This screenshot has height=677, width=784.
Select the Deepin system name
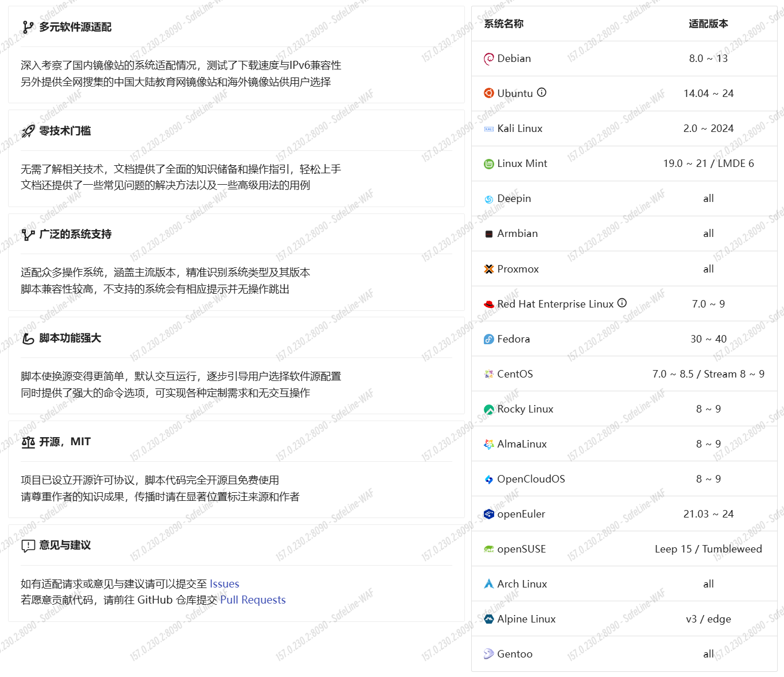click(x=514, y=199)
